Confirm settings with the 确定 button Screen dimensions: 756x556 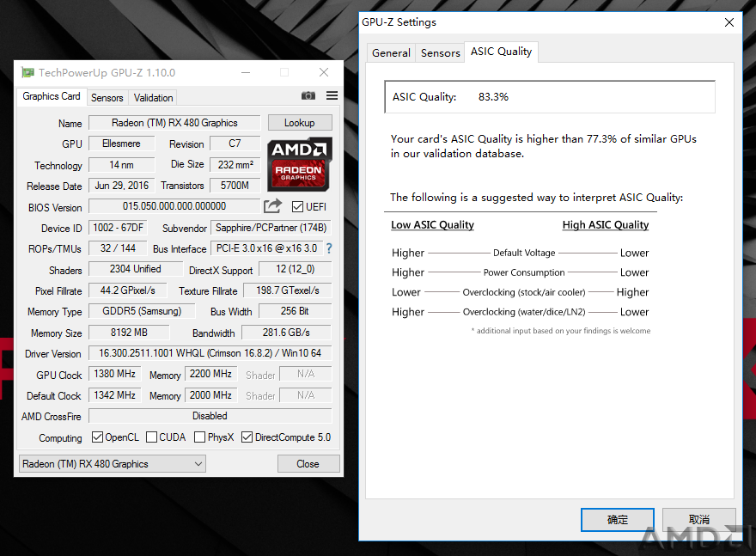(617, 519)
